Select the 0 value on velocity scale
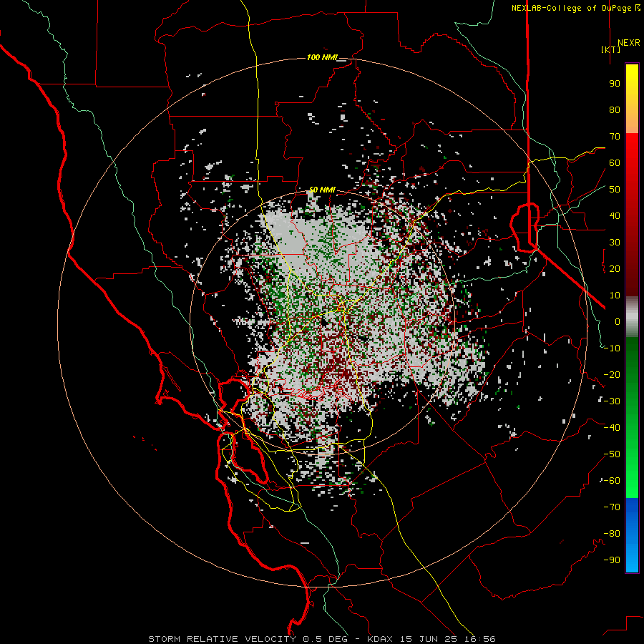Screen dimensions: 644x644 [x=618, y=321]
